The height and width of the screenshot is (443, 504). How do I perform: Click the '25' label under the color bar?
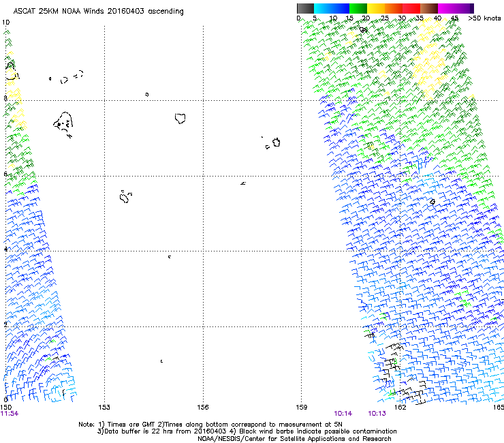point(385,18)
